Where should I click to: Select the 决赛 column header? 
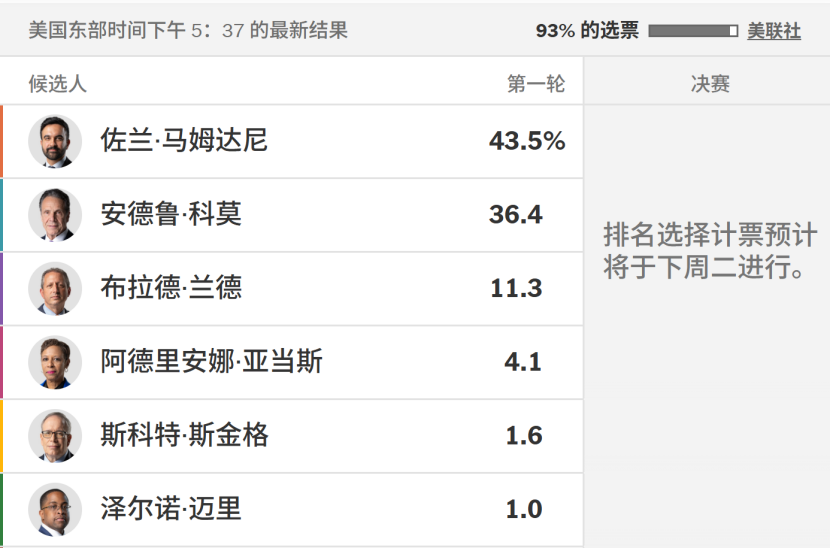point(710,84)
